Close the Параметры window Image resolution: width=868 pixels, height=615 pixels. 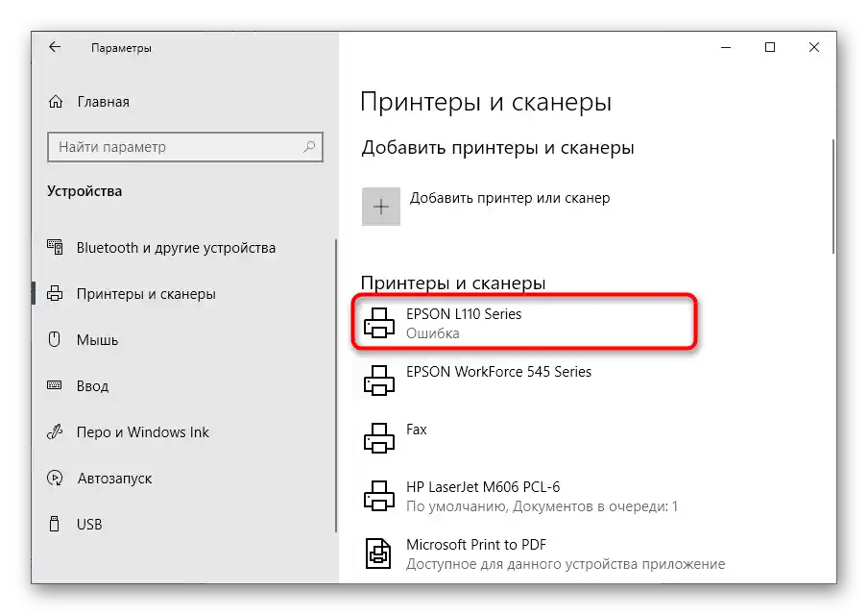pos(814,48)
